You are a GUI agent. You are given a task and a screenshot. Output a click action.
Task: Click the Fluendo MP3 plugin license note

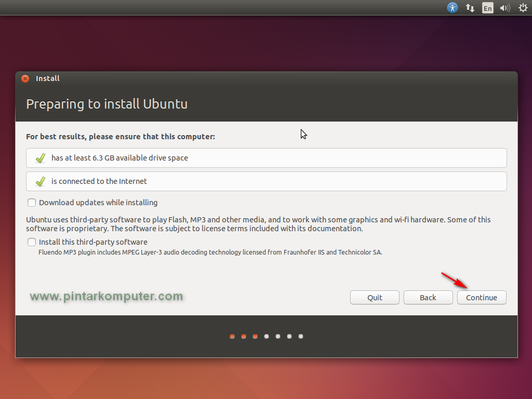click(x=210, y=252)
